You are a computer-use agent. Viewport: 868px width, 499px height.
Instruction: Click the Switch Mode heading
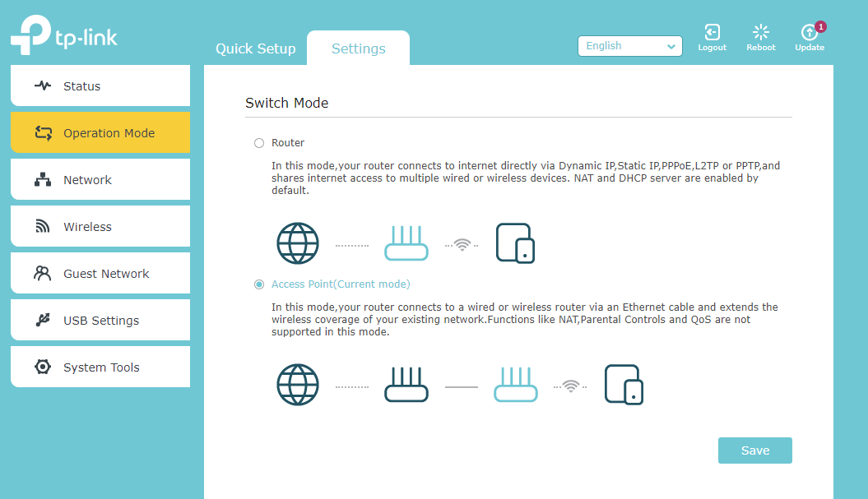pyautogui.click(x=287, y=103)
